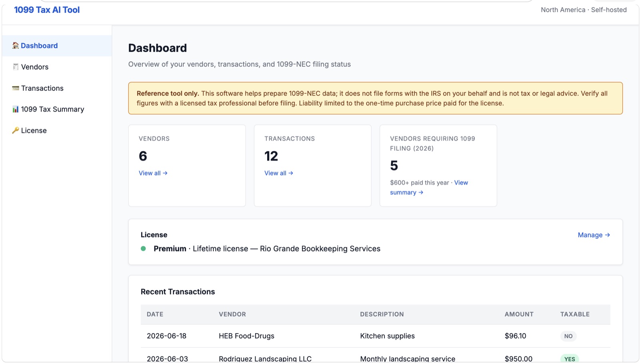The image size is (640, 364).
Task: Click the vendors requiring 1099 count 5
Action: (394, 166)
